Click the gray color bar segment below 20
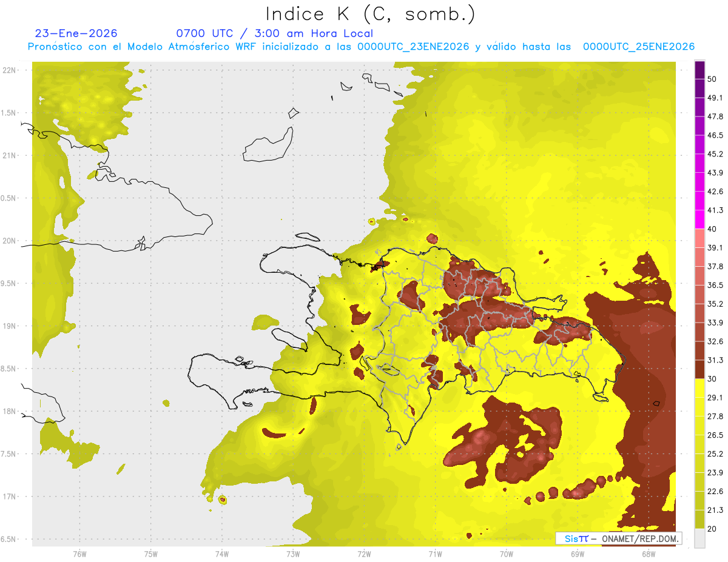 (x=699, y=538)
